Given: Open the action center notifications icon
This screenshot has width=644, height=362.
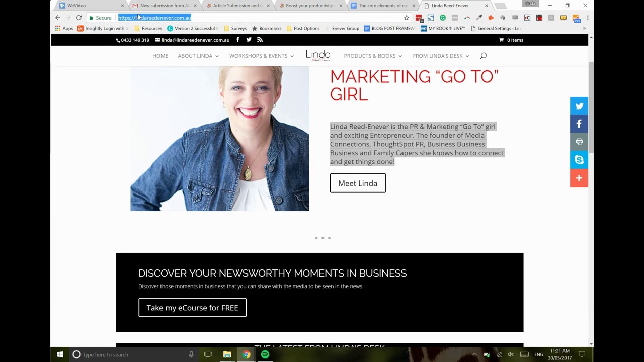Looking at the screenshot, I should [582, 354].
